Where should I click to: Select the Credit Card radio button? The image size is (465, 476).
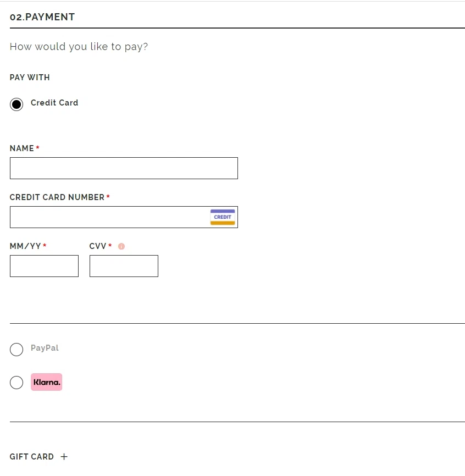[x=16, y=104]
